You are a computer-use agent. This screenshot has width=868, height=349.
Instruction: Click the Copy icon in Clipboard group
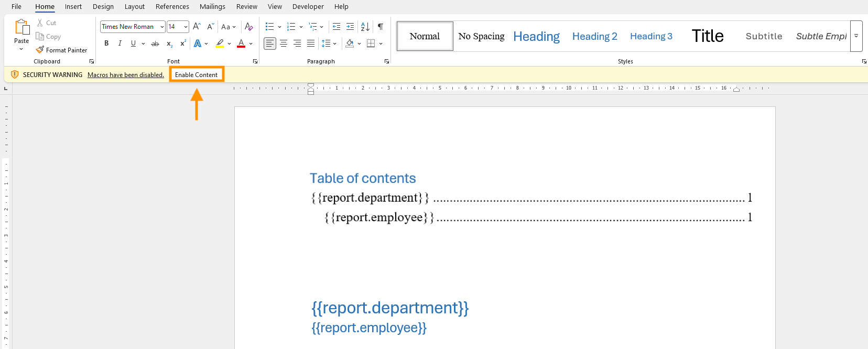(40, 37)
